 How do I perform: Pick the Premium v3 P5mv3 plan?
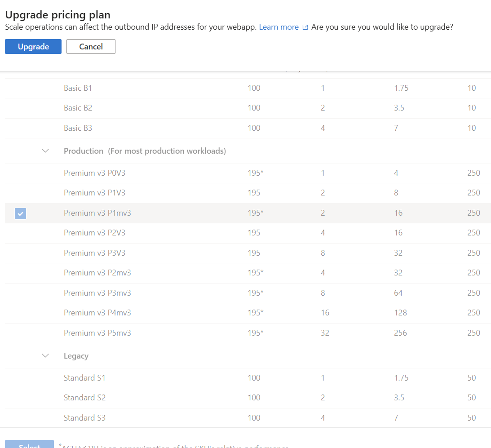point(248,333)
